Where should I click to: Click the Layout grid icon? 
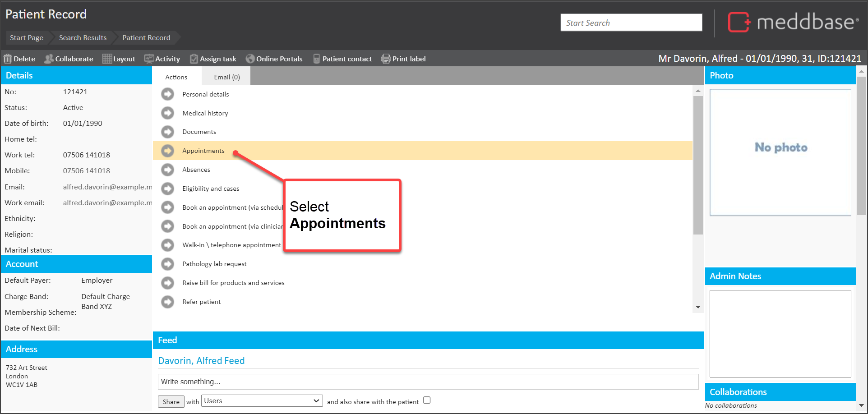[107, 59]
